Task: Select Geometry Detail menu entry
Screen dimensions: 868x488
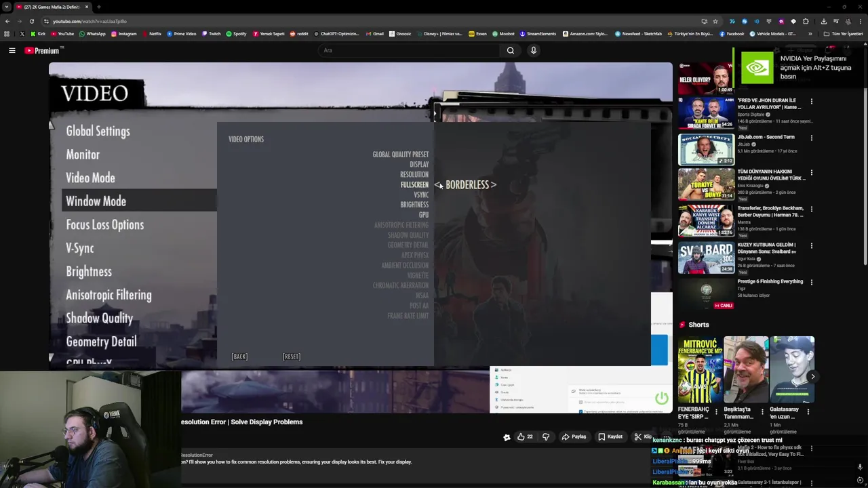Action: click(101, 342)
